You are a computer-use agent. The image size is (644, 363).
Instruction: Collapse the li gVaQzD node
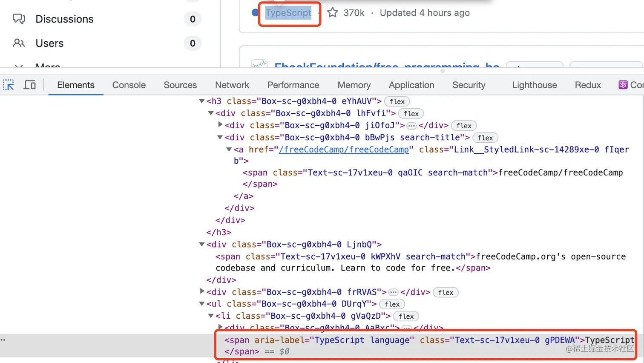211,316
